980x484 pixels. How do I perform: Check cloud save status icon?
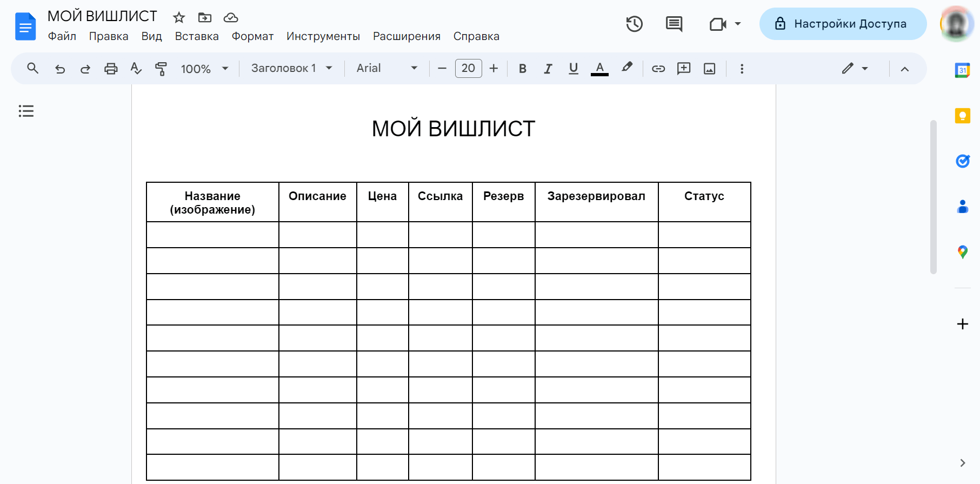coord(231,18)
